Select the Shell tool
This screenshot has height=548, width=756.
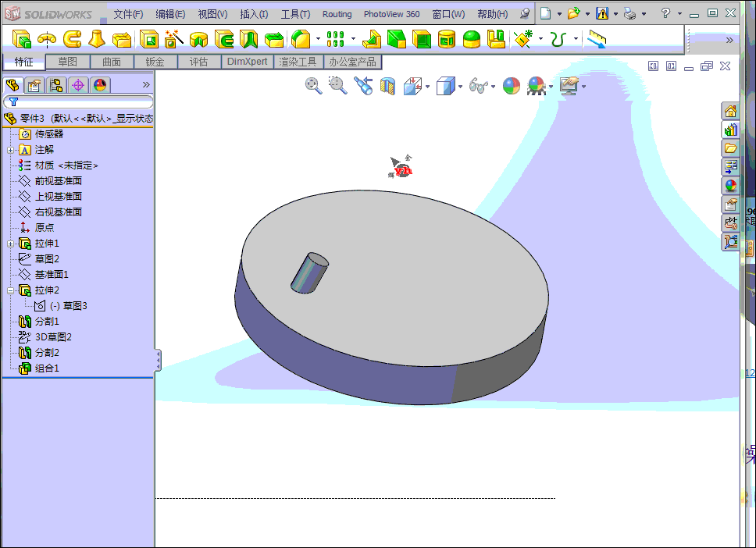click(422, 39)
